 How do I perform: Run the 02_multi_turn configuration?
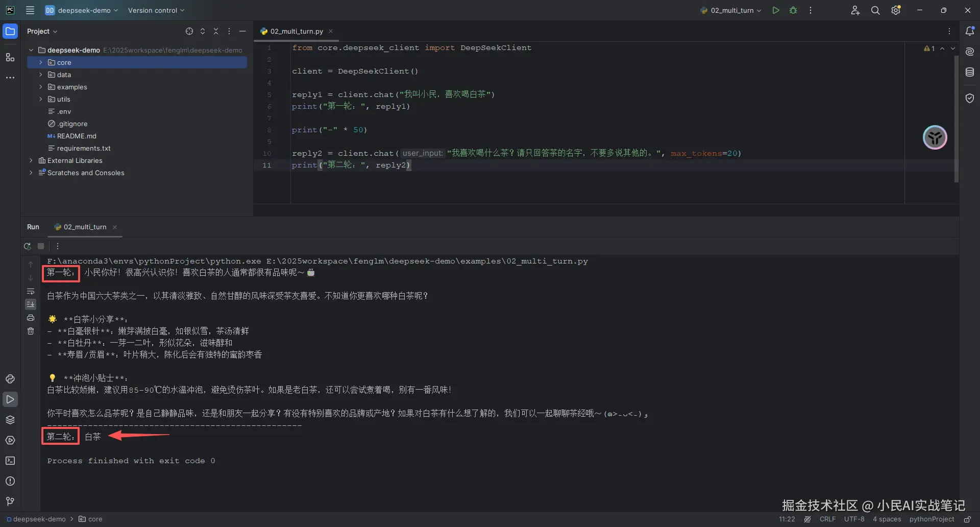(x=776, y=10)
